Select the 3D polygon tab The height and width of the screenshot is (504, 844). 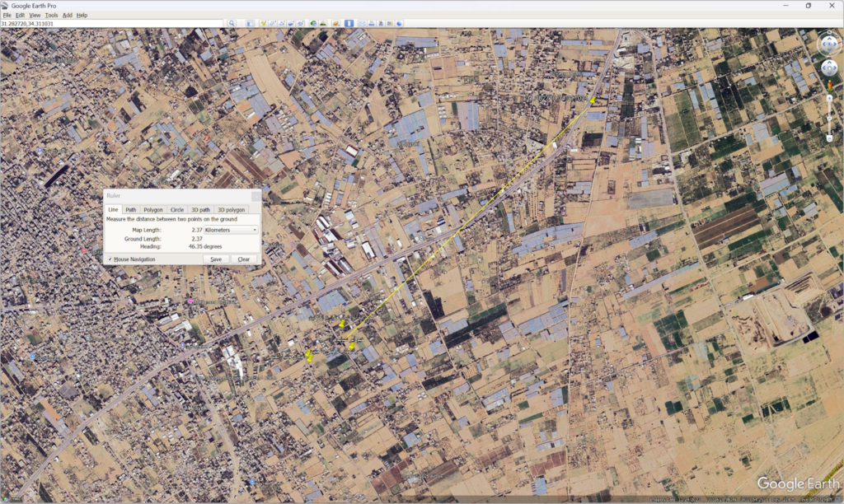click(232, 210)
